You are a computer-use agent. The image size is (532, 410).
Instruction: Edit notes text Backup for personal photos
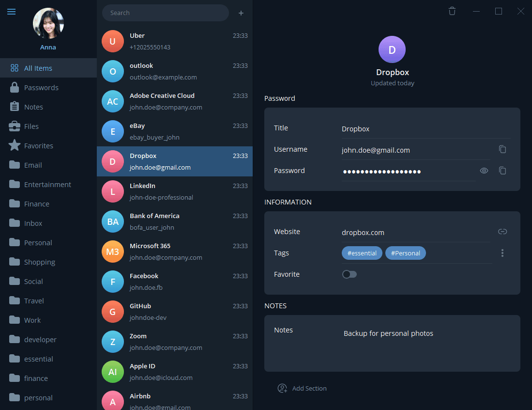388,333
